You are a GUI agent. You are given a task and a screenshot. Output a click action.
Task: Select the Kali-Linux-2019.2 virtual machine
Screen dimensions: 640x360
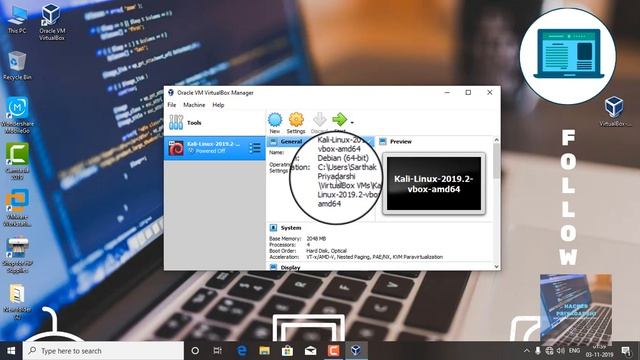click(215, 148)
